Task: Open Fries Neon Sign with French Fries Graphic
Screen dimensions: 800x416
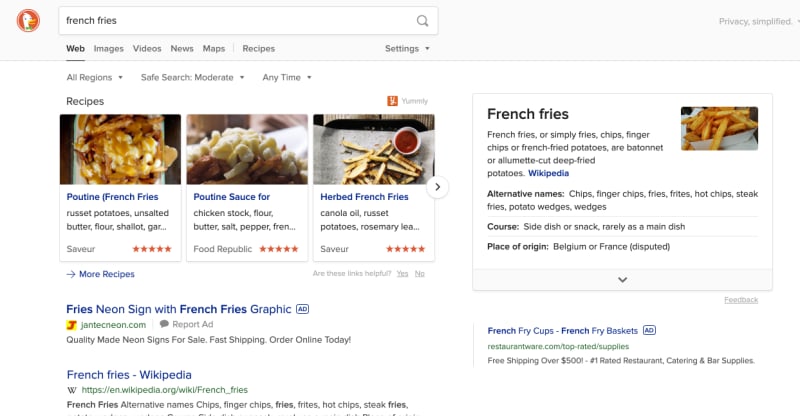Action: pyautogui.click(x=179, y=309)
